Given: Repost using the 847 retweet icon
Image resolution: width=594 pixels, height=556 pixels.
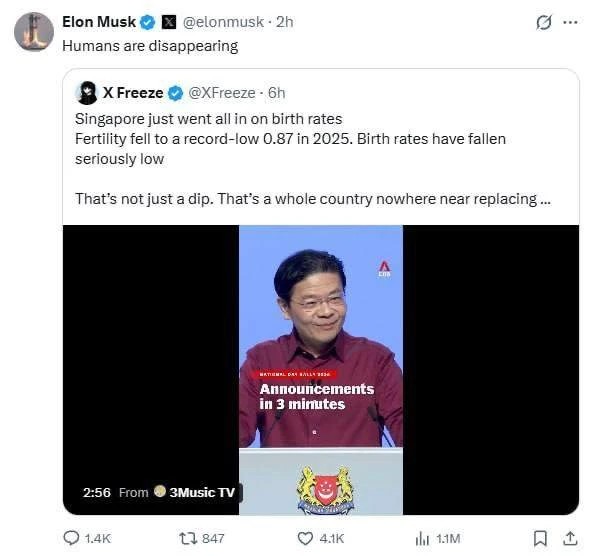Looking at the screenshot, I should (188, 538).
